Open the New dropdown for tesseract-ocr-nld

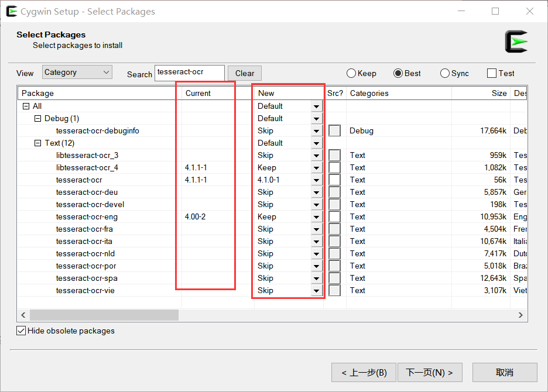coord(316,253)
